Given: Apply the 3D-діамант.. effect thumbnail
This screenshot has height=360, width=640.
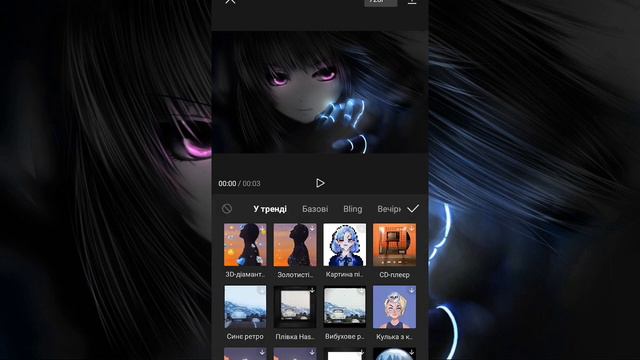Looking at the screenshot, I should (x=245, y=244).
